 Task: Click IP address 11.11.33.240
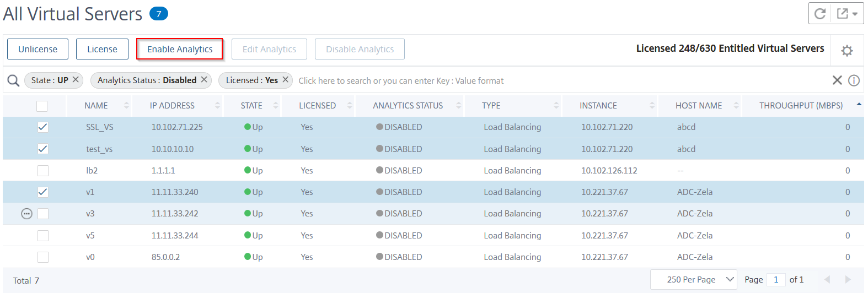(x=175, y=192)
